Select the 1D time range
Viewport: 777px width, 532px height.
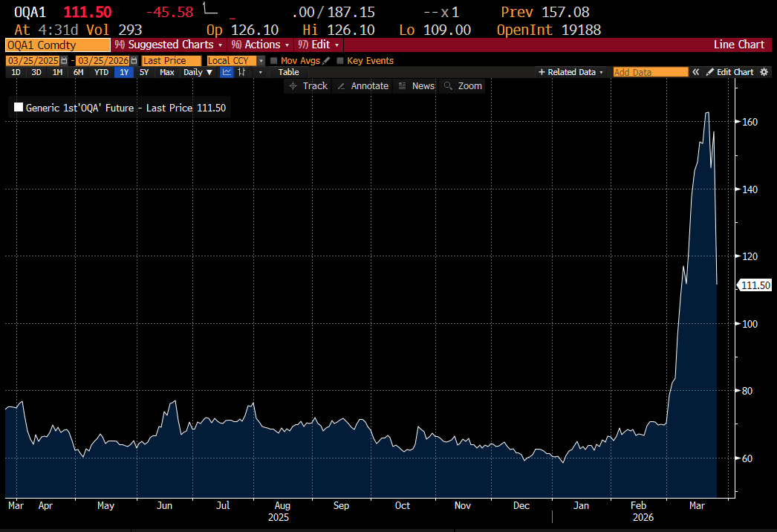[x=16, y=72]
